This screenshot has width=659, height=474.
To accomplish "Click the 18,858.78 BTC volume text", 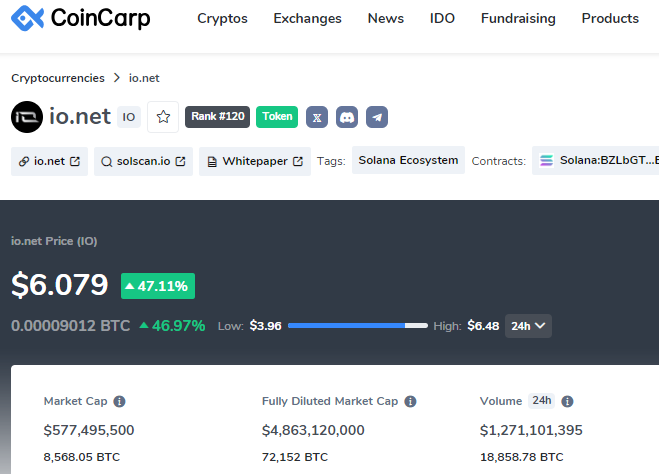I will 522,457.
